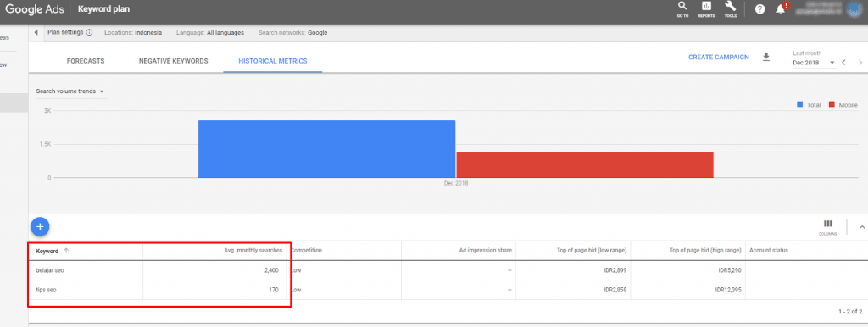Click the '1 - 2 of 2' pagination text
Screen dimensions: 868x327
[850, 312]
